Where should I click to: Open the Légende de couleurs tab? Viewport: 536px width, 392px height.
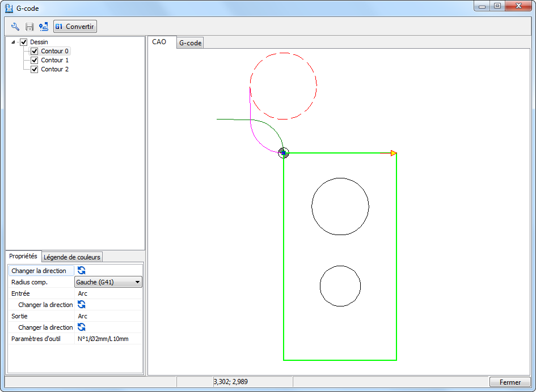pos(72,257)
